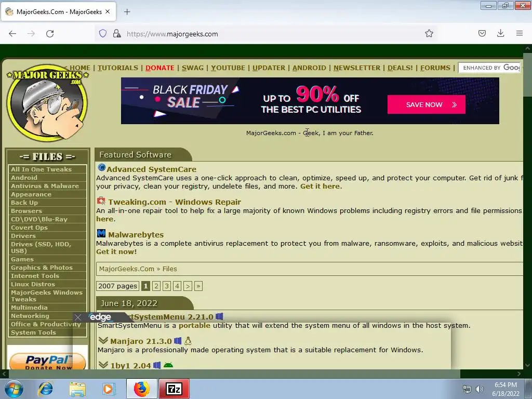The image size is (532, 399).
Task: Click the Linux penguin icon beside Manjaro
Action: coord(188,341)
